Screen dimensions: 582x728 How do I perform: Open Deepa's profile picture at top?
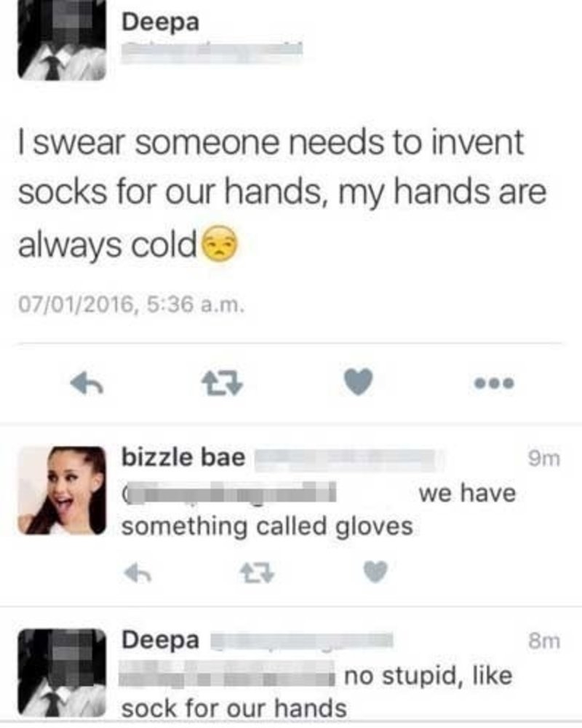[62, 39]
